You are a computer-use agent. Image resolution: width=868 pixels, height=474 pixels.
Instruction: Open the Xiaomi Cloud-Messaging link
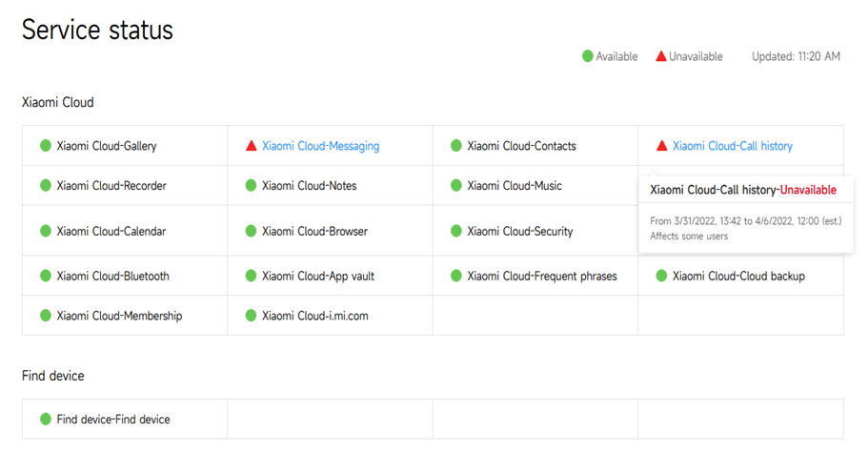320,146
